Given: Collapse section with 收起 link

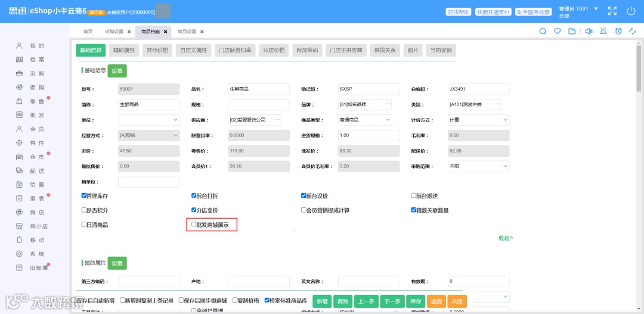Looking at the screenshot, I should (x=506, y=238).
